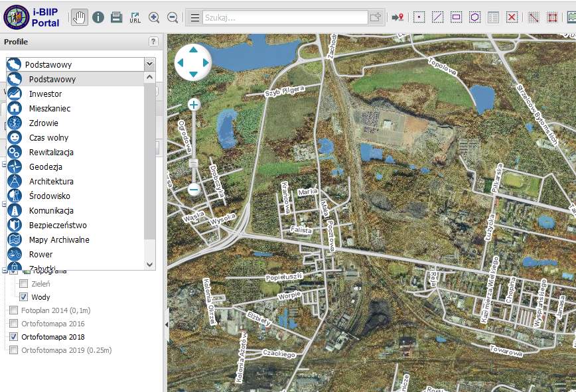Choose Inwestor profile from the list

[45, 94]
